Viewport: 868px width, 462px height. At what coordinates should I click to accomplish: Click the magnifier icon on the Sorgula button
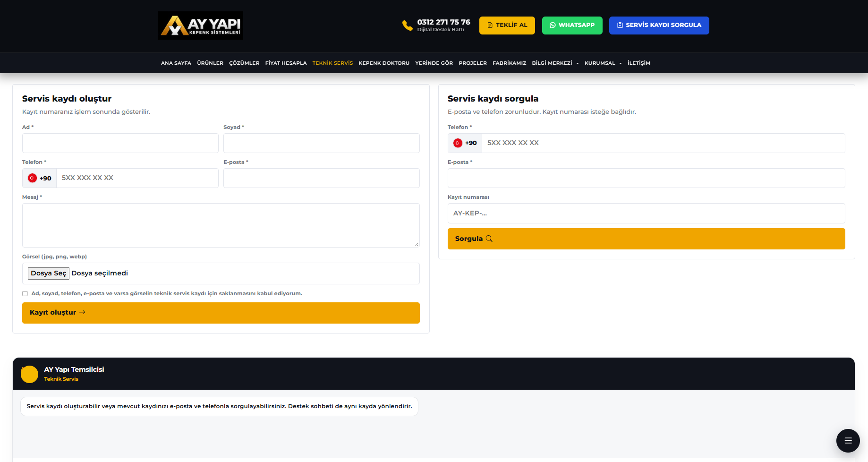489,239
